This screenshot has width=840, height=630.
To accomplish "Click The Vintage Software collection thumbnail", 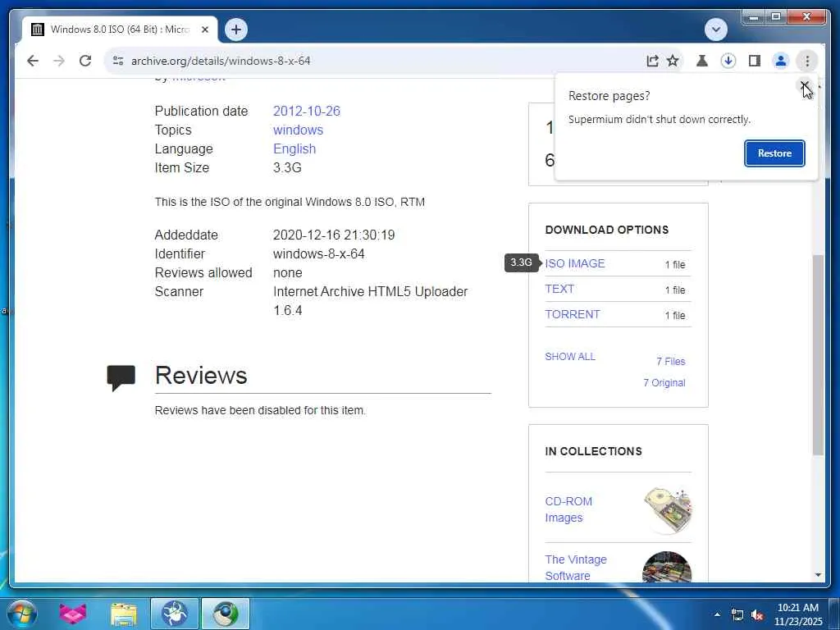I will [667, 568].
